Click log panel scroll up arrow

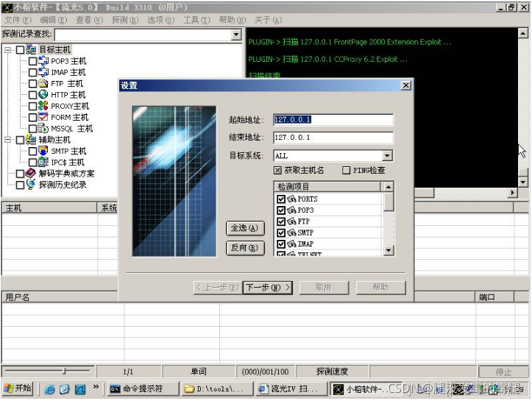tap(523, 33)
